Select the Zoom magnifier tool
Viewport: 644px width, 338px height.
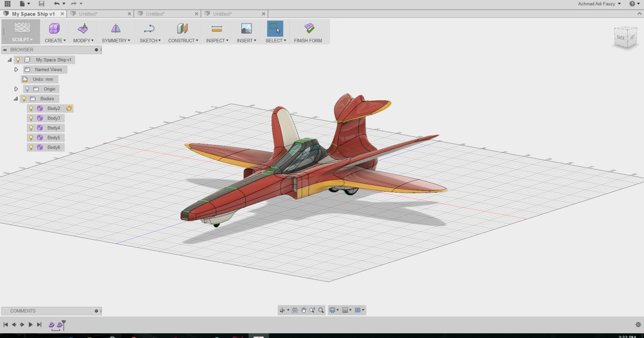(312, 310)
